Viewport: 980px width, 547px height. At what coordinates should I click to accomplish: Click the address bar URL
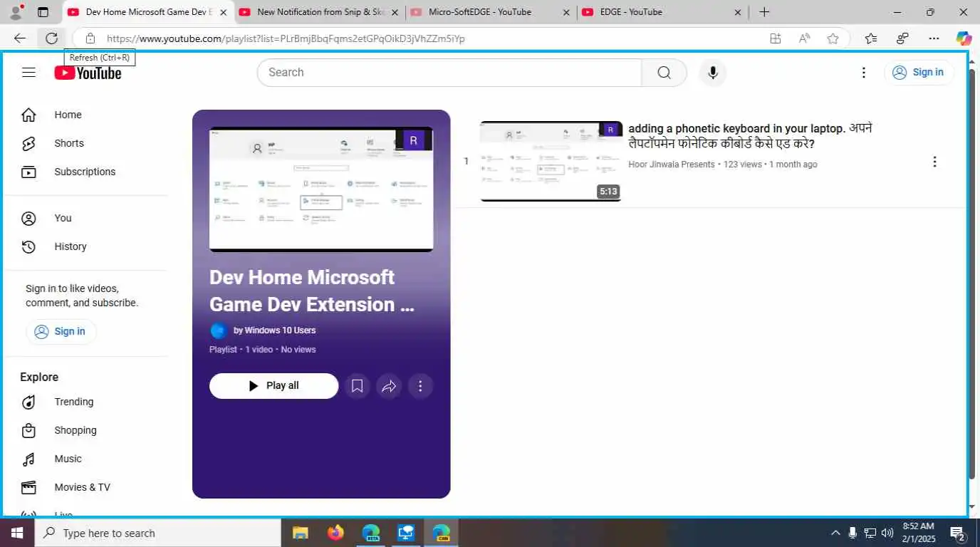click(286, 38)
